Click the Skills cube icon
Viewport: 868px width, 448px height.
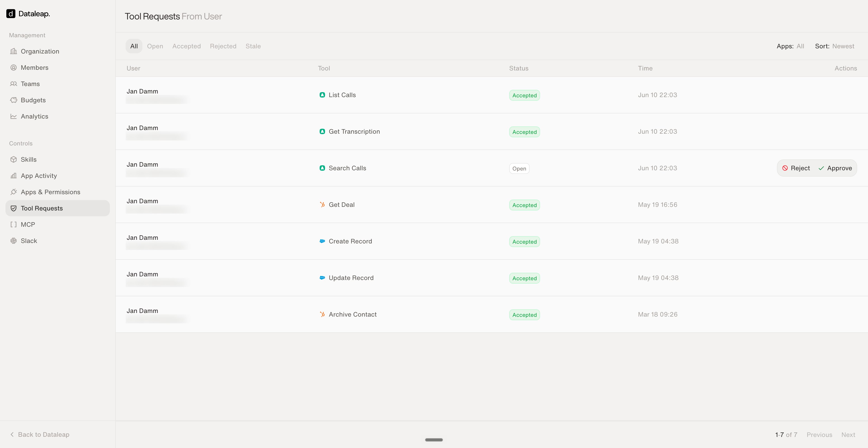pyautogui.click(x=14, y=160)
